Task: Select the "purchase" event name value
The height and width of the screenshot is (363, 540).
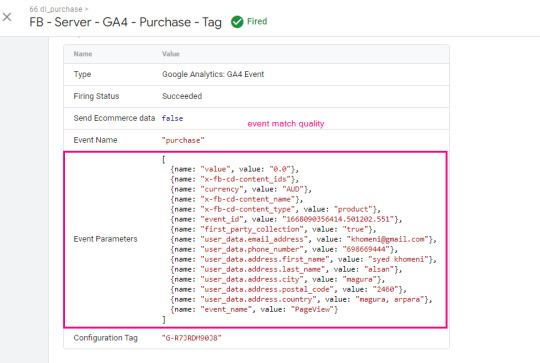Action: 183,141
